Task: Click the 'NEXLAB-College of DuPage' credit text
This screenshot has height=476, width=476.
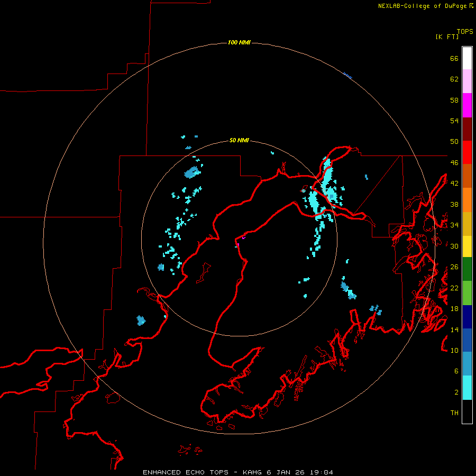Action: (423, 6)
